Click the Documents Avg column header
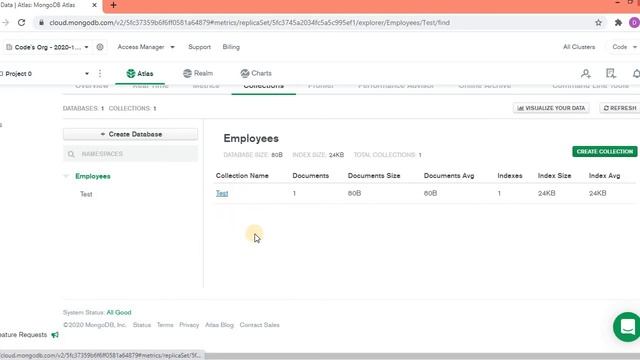 tap(449, 176)
